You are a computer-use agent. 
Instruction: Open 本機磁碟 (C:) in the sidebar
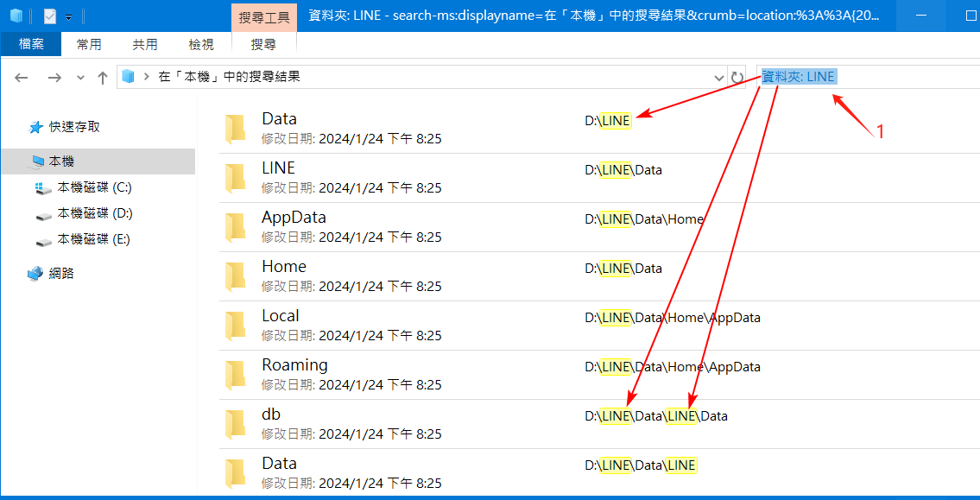click(x=94, y=187)
